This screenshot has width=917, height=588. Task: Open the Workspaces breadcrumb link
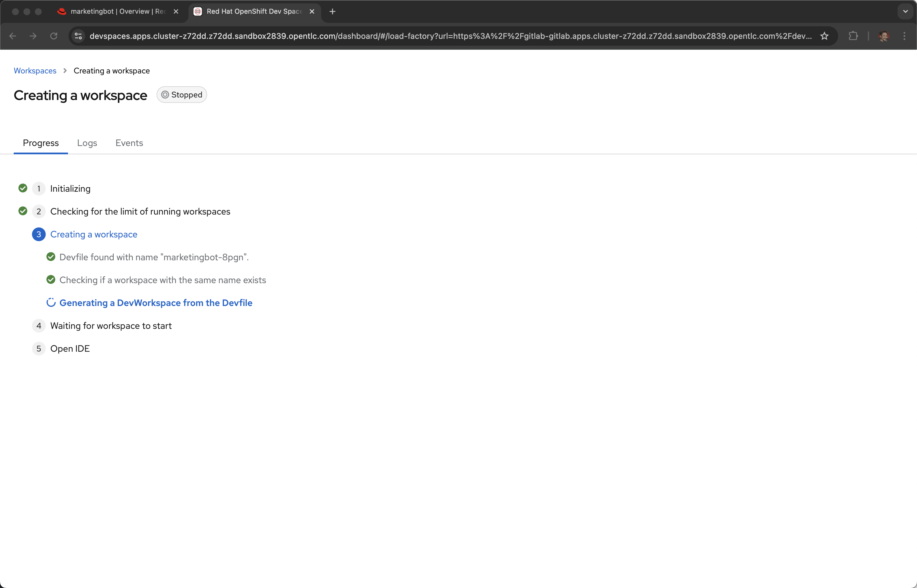tap(35, 71)
